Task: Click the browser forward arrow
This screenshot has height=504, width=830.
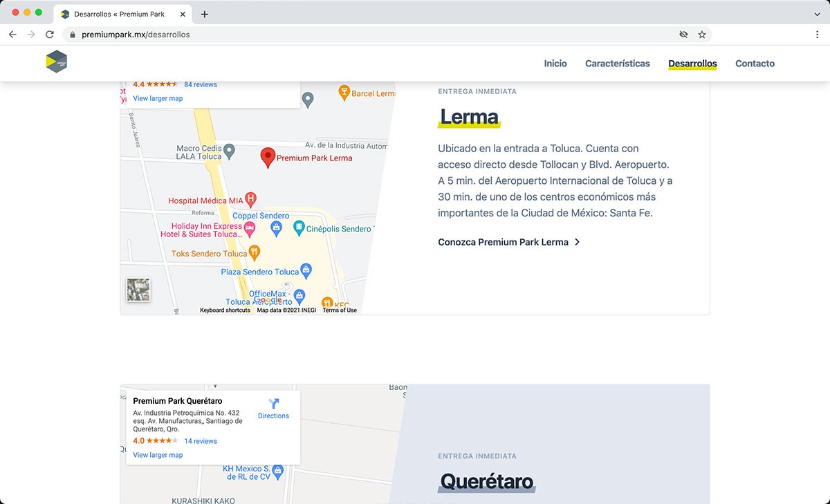Action: [x=31, y=35]
